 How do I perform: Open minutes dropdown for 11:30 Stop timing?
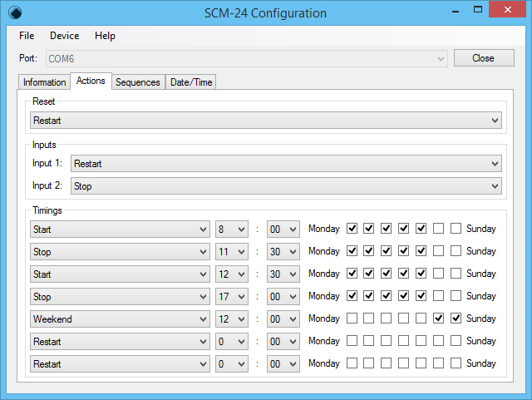coord(283,251)
